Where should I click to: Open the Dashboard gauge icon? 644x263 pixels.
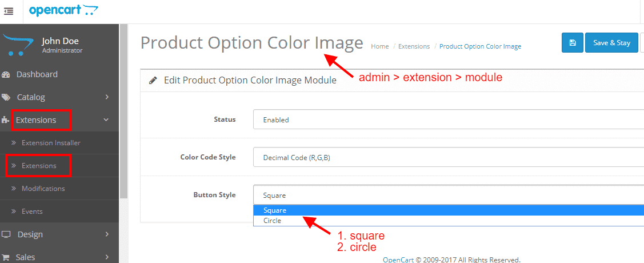point(6,75)
